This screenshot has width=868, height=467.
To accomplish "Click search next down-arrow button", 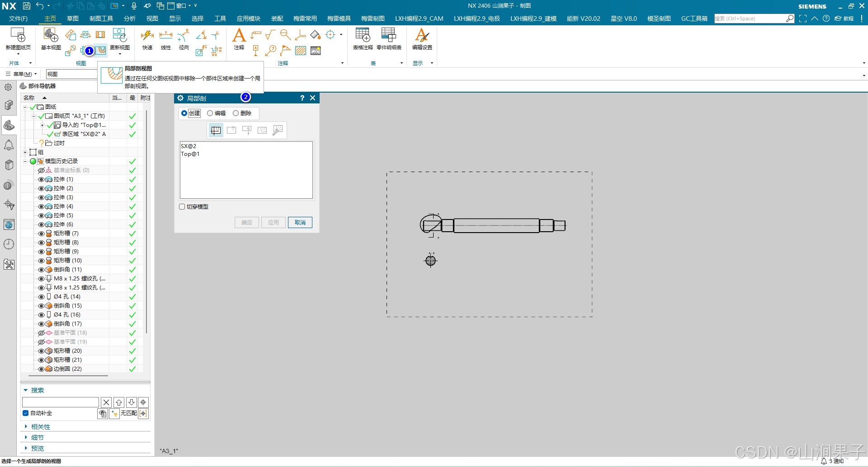I will coord(132,402).
